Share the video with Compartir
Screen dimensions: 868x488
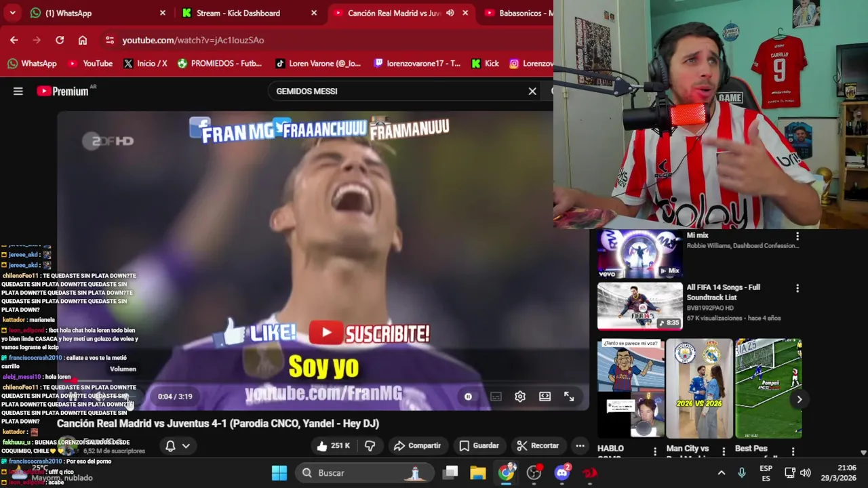pyautogui.click(x=417, y=445)
